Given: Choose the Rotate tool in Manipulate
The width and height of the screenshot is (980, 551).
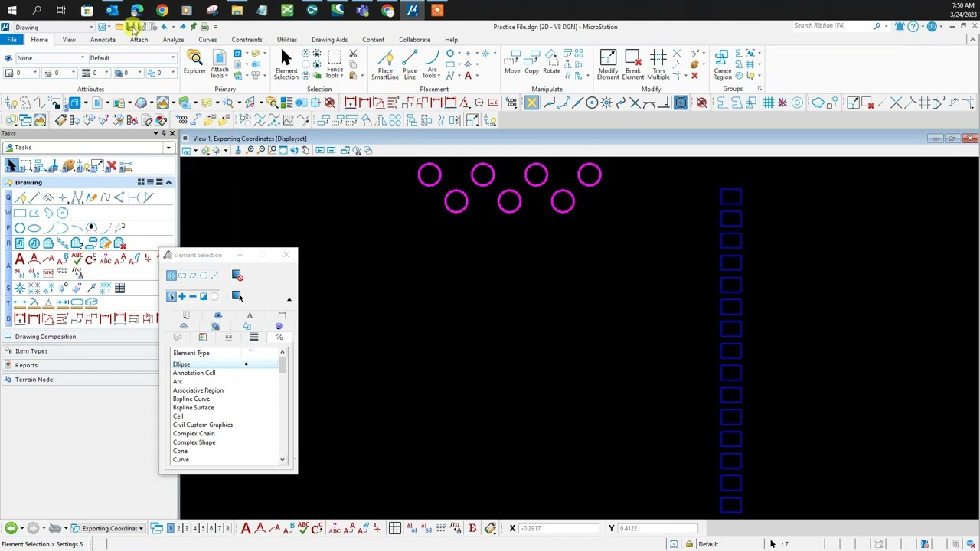Looking at the screenshot, I should [551, 63].
